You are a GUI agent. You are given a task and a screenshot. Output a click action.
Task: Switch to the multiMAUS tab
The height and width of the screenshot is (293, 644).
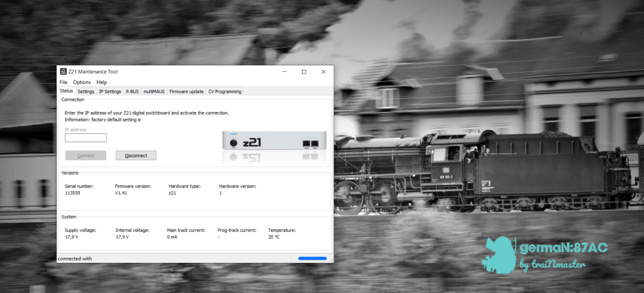154,92
